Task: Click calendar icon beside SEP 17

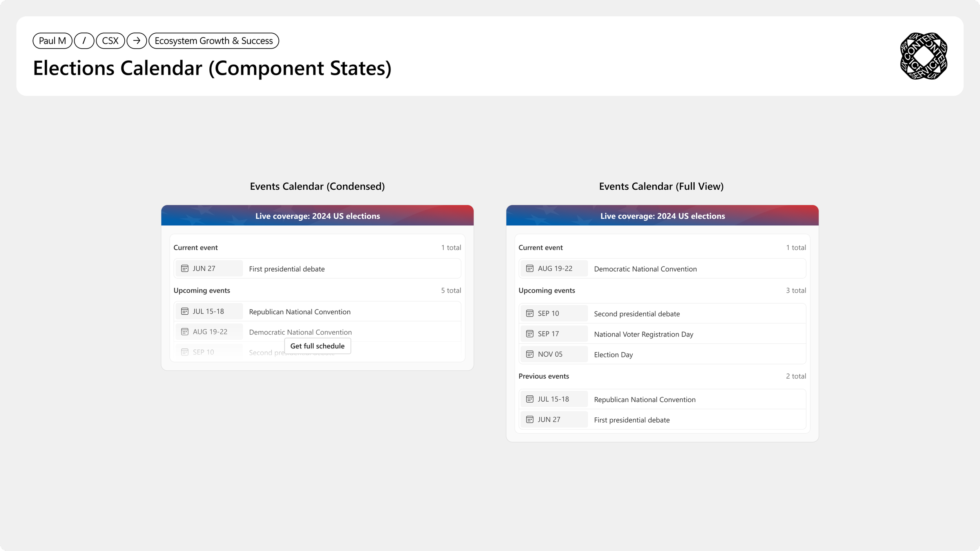Action: [x=530, y=334]
